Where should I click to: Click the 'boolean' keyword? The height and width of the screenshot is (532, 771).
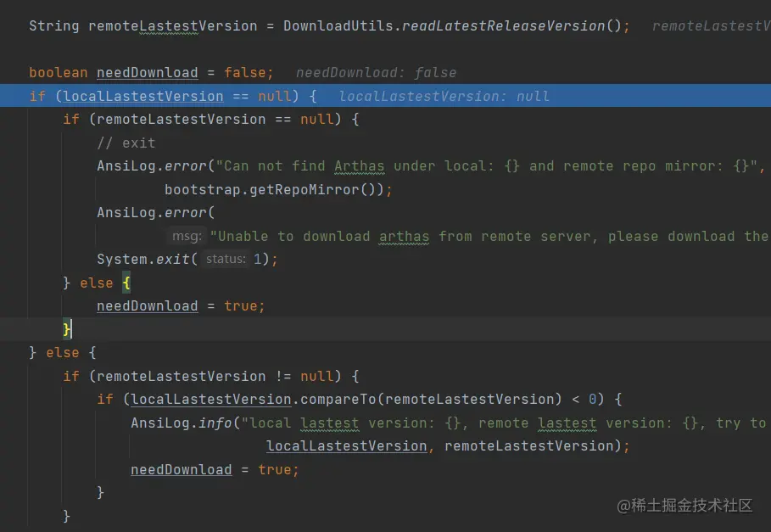[58, 73]
